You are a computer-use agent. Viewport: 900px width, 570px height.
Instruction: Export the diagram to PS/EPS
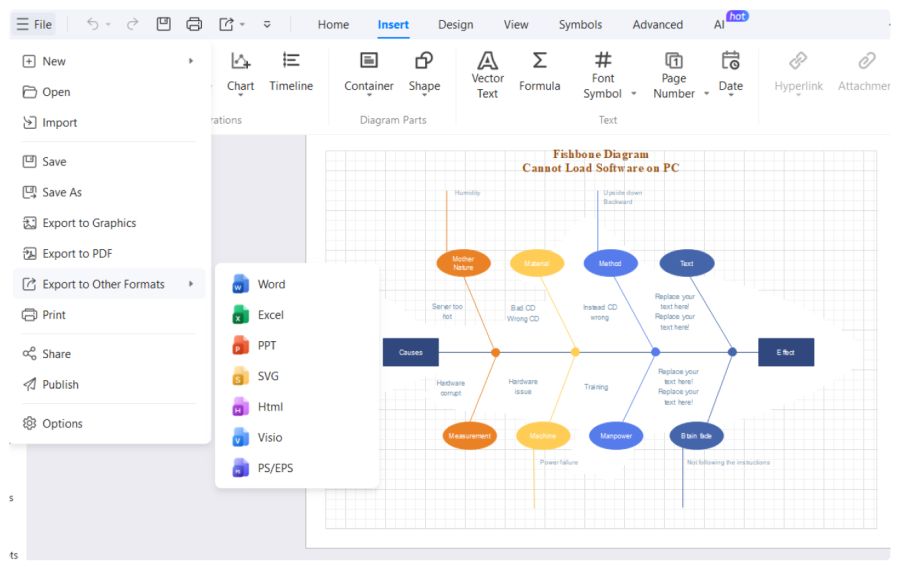click(x=297, y=468)
